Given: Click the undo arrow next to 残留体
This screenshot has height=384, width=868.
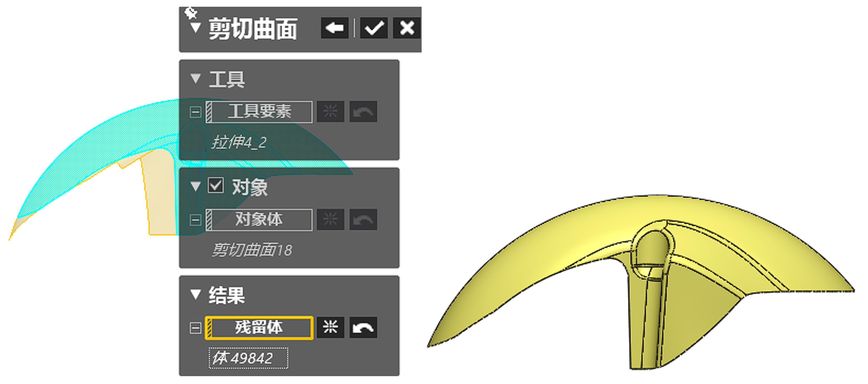Looking at the screenshot, I should (363, 327).
